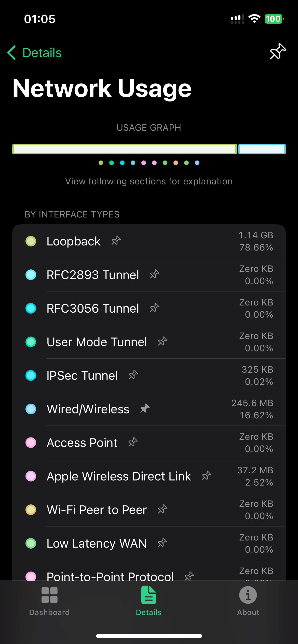Open the About tab

pyautogui.click(x=248, y=601)
